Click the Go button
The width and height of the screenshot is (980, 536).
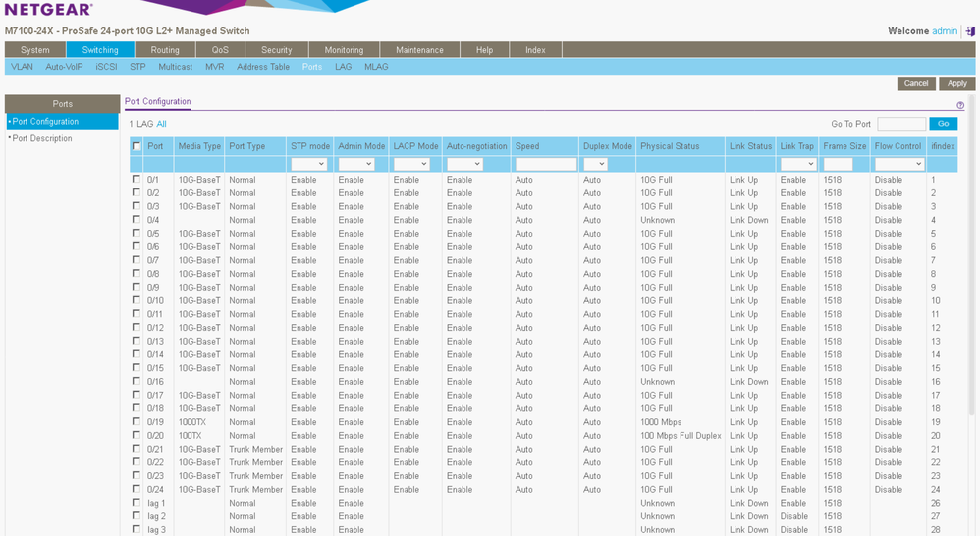pos(943,124)
